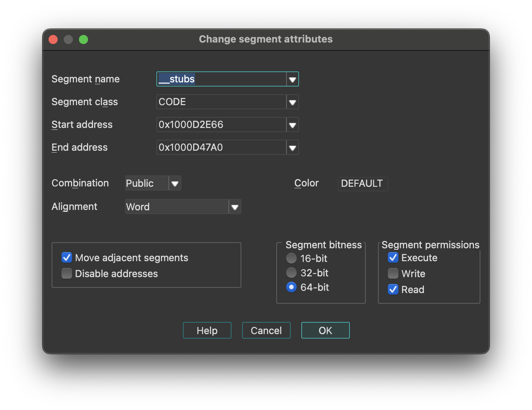Uncheck the Execute permission
The width and height of the screenshot is (532, 410).
pos(393,257)
